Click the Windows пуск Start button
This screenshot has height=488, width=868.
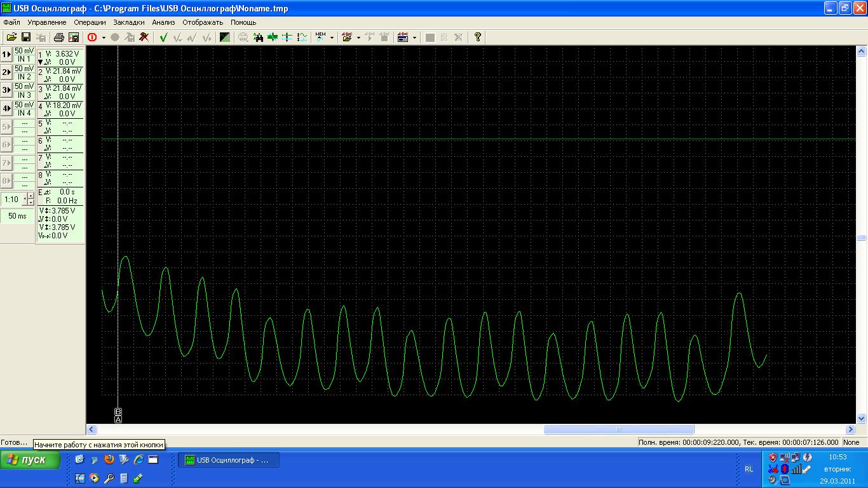[x=31, y=460]
